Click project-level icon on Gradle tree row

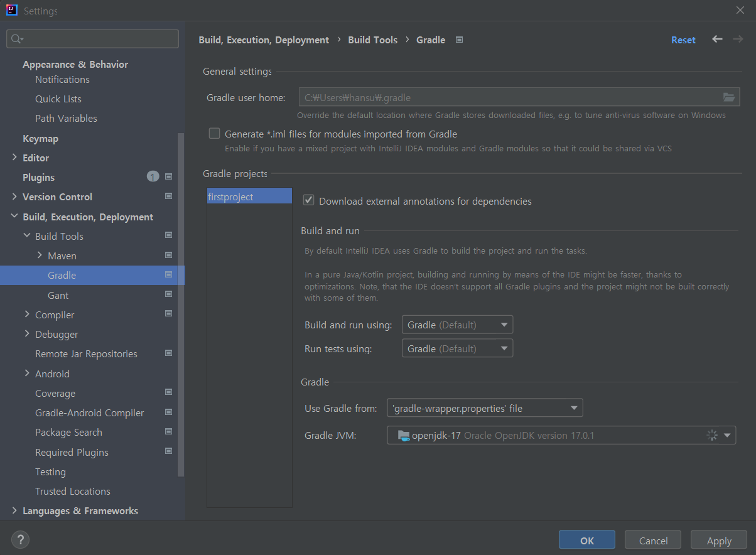tap(168, 274)
